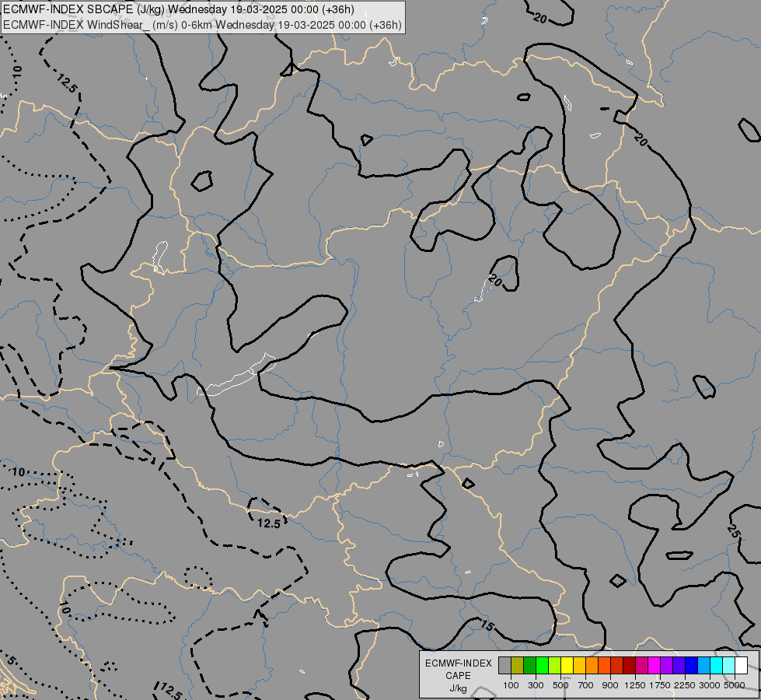Click the legend tick label 100
This screenshot has width=761, height=700.
(x=511, y=685)
